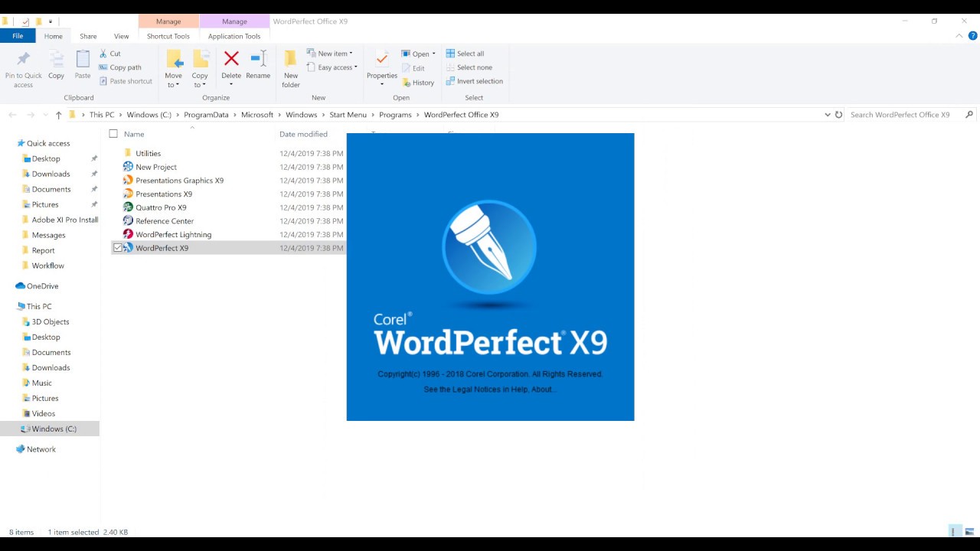The image size is (980, 551).
Task: Switch to the View tab
Action: click(x=121, y=36)
